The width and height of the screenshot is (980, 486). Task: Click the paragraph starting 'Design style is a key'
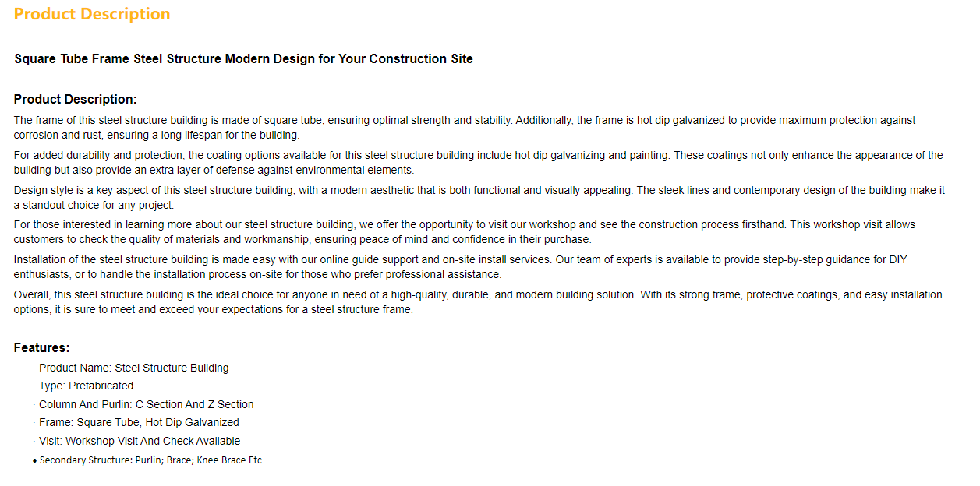(x=479, y=198)
